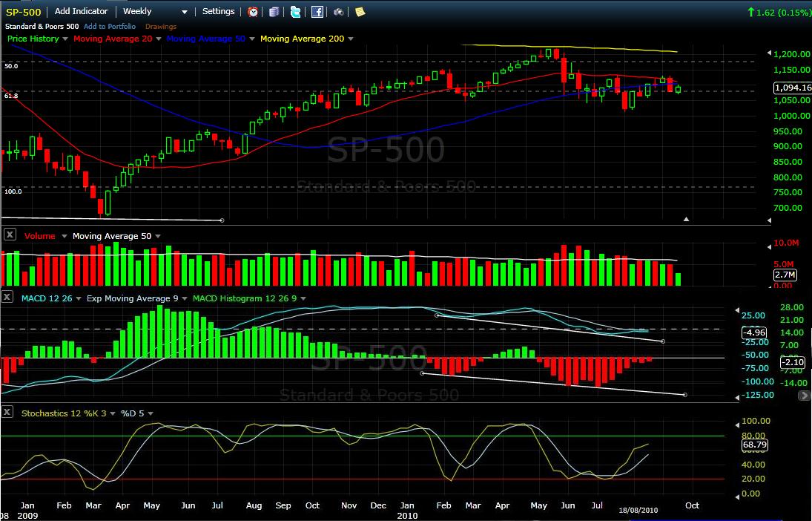Open the yellow sticky note icon

coord(360,11)
